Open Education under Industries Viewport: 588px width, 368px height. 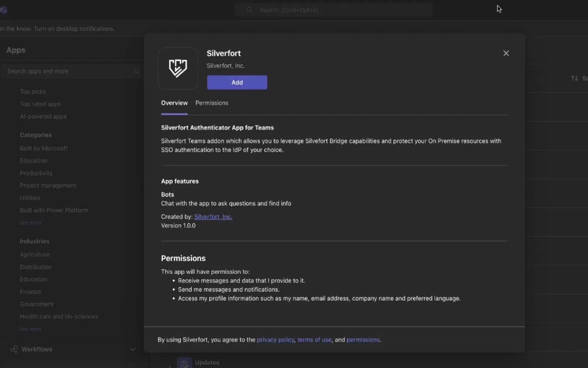pyautogui.click(x=33, y=279)
